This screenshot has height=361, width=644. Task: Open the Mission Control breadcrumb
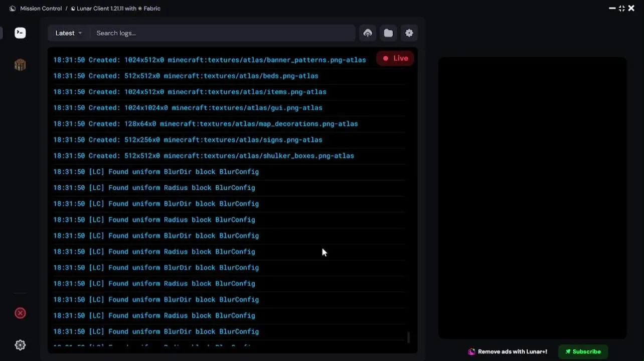(41, 9)
